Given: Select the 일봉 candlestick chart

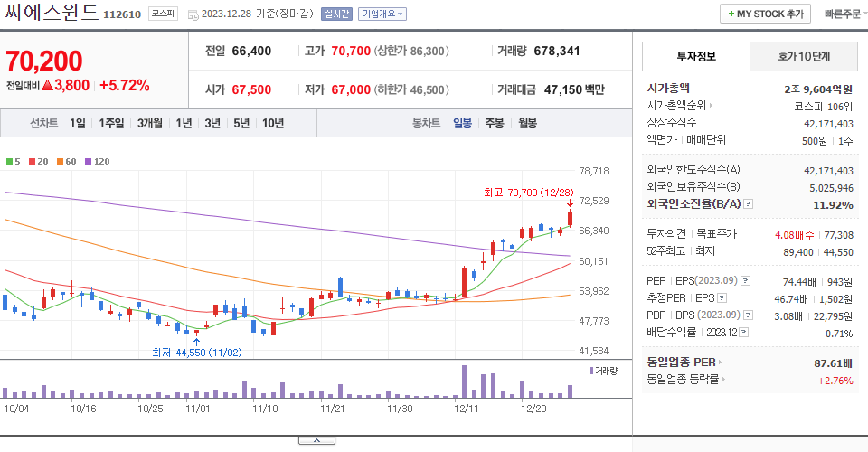Looking at the screenshot, I should 462,123.
